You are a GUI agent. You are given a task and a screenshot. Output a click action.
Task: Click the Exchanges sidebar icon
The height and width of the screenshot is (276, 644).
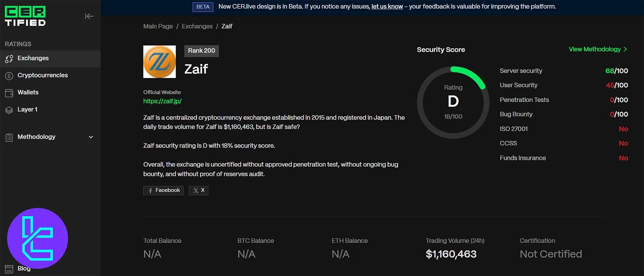pyautogui.click(x=9, y=58)
